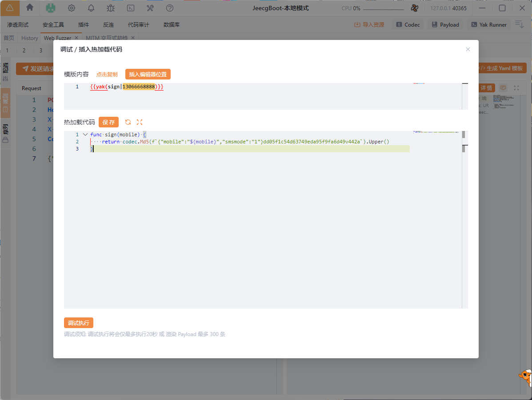Open the 渗透测试 menu
Screen dimensions: 532x400
coord(18,25)
